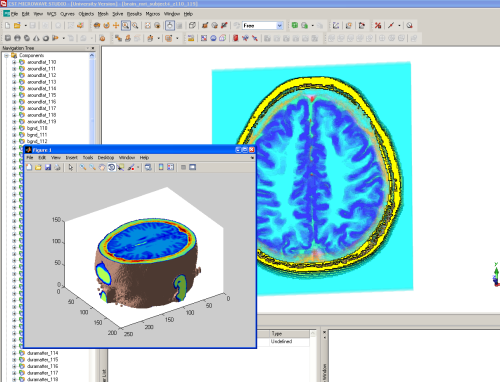Open the Macros menu in CST
The image size is (500, 382).
(x=153, y=14)
